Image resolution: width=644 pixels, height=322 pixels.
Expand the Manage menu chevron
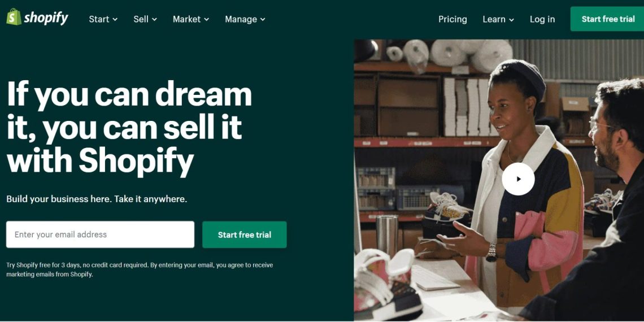click(263, 20)
